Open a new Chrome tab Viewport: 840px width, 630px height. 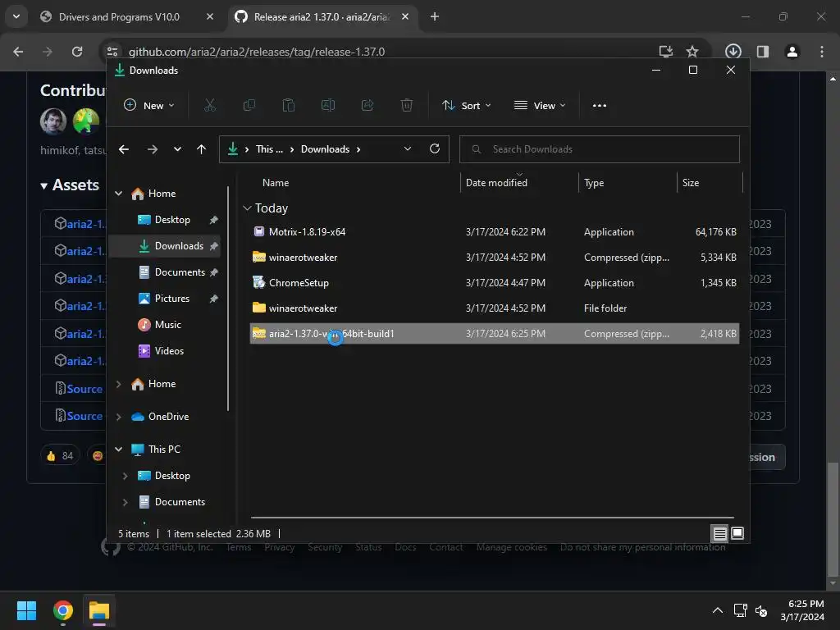pos(435,16)
